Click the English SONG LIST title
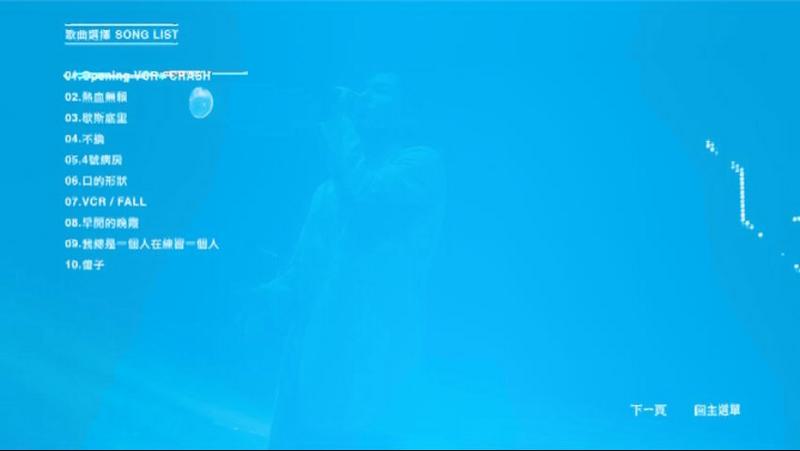This screenshot has height=451, width=800. coord(148,34)
